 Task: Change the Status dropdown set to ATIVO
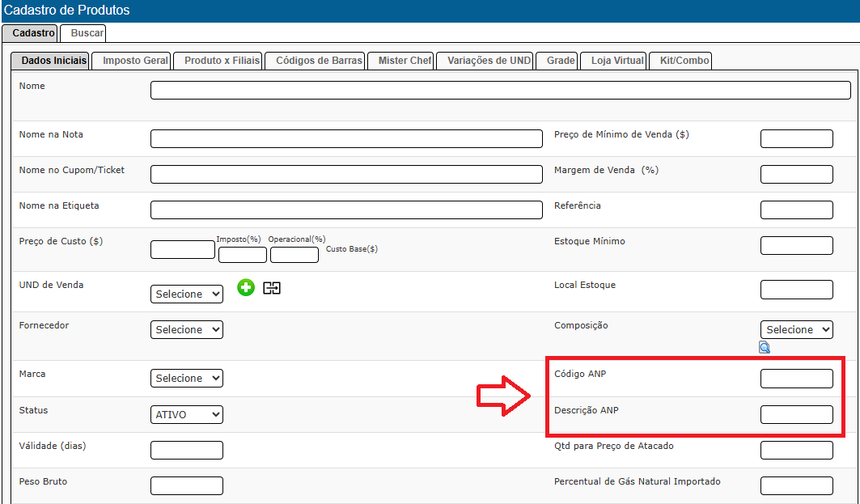[187, 414]
